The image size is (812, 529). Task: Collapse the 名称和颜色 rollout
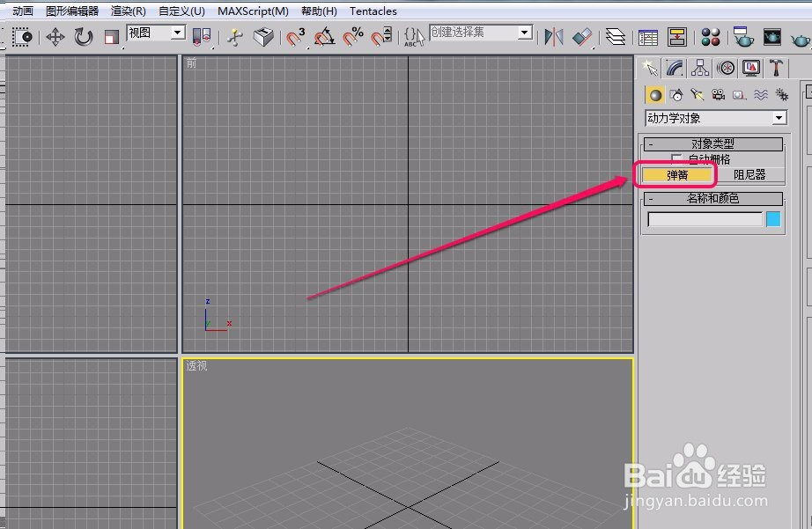coord(713,198)
